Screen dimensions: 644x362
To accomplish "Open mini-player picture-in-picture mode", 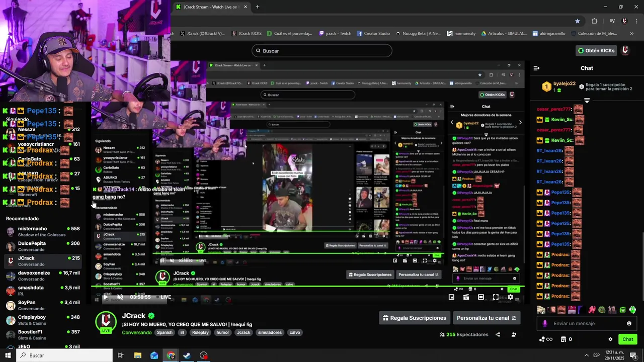I will click(x=451, y=297).
